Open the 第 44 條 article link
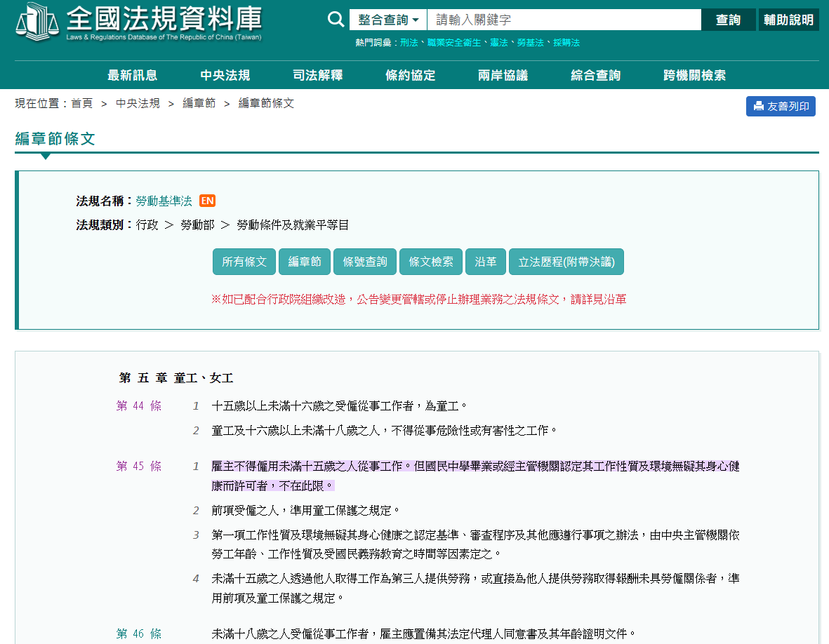 pyautogui.click(x=139, y=405)
